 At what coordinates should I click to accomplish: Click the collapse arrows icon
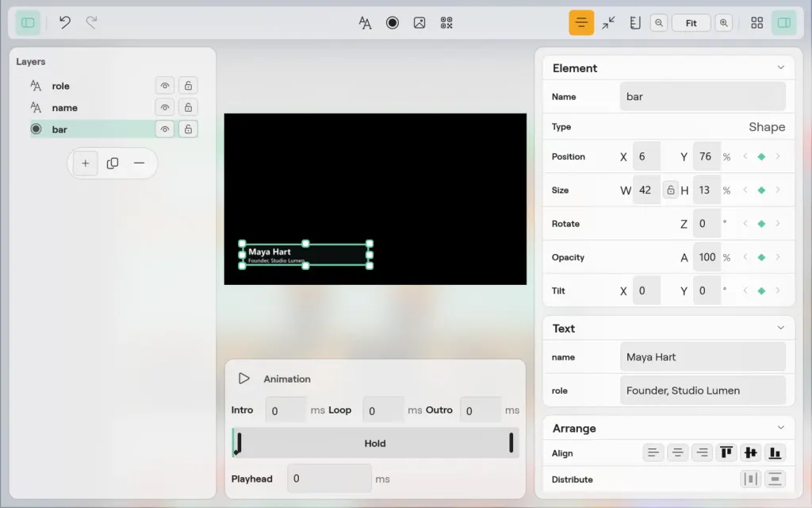pyautogui.click(x=608, y=23)
